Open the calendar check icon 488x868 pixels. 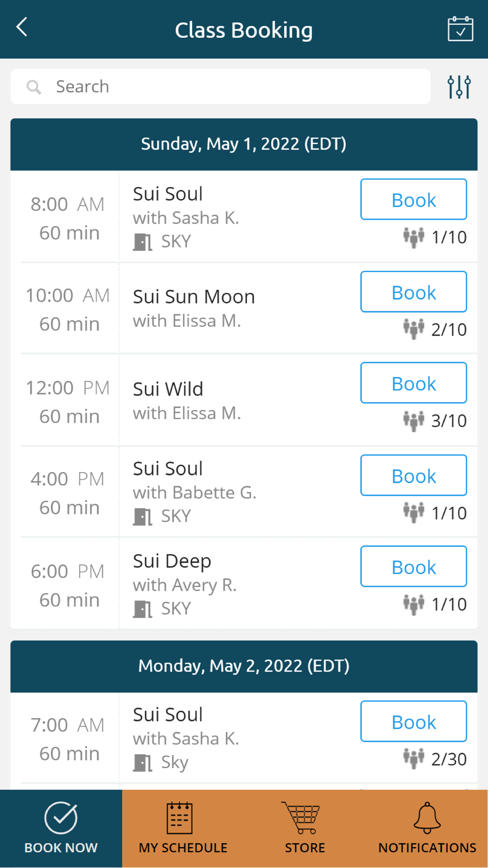[x=460, y=29]
